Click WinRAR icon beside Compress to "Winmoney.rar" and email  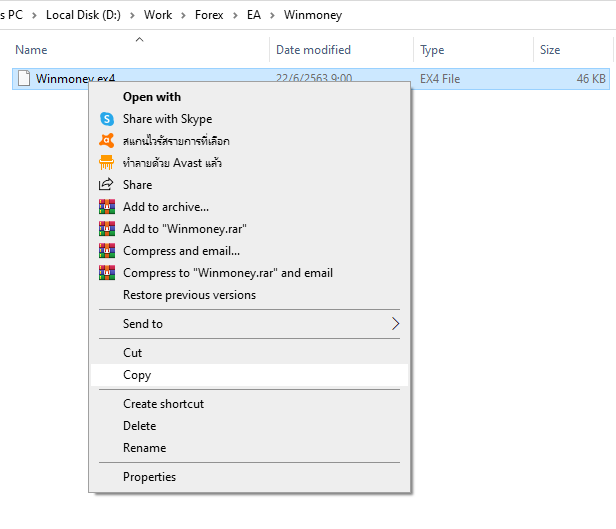tap(107, 273)
